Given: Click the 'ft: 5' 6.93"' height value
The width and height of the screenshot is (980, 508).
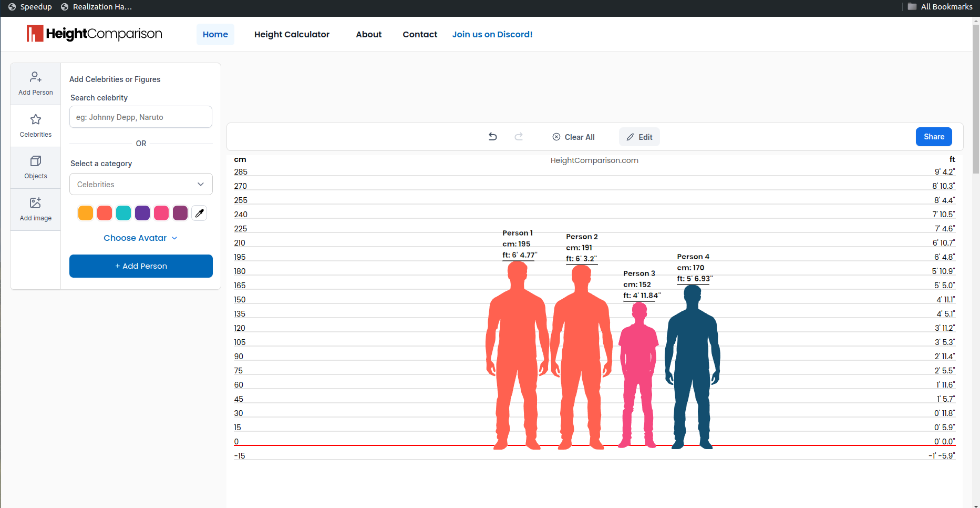Looking at the screenshot, I should coord(695,279).
